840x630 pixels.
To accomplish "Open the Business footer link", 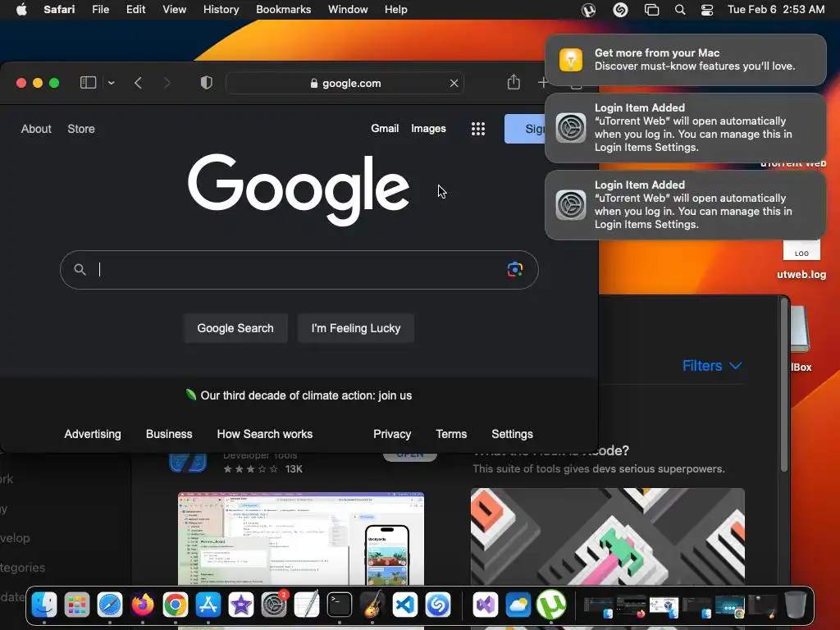I will (x=169, y=434).
